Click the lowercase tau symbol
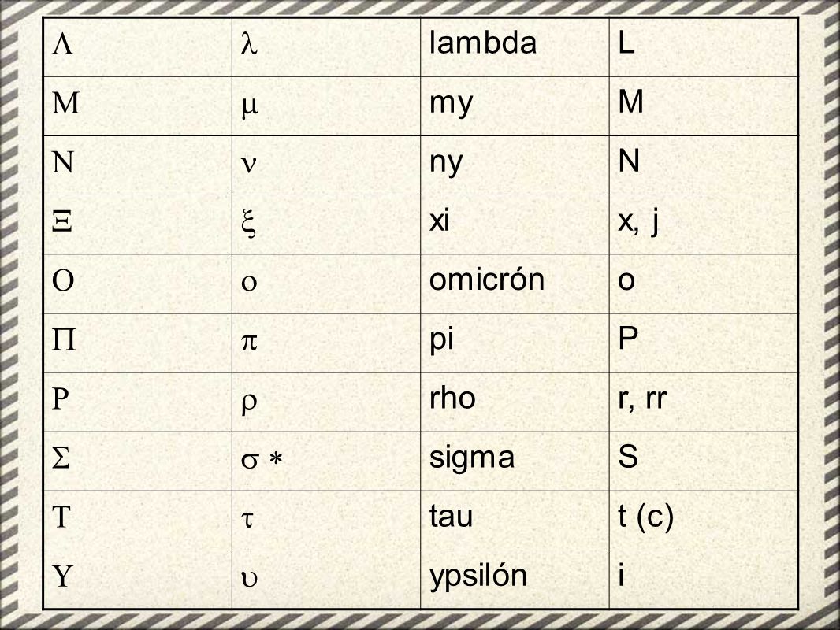 click(x=247, y=519)
